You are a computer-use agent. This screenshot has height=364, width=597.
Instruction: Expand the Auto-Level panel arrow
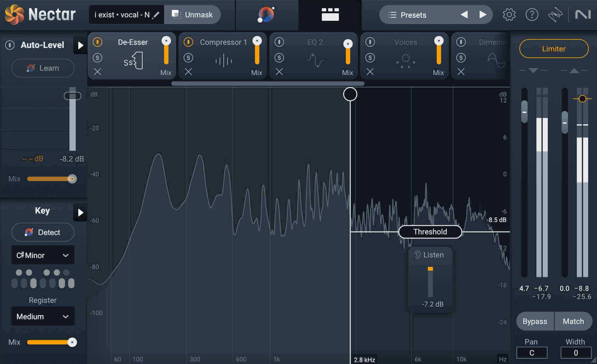[x=80, y=45]
